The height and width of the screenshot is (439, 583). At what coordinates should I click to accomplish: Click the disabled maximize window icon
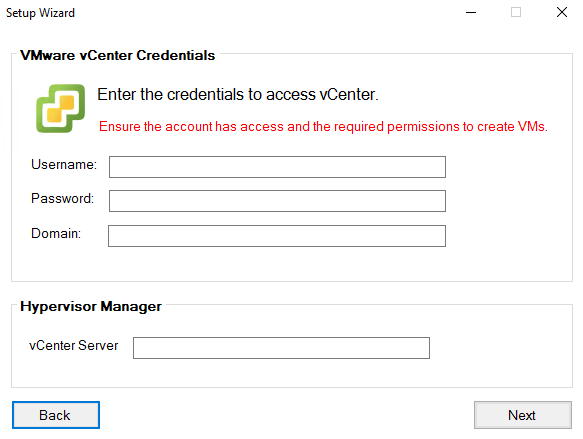(x=516, y=13)
